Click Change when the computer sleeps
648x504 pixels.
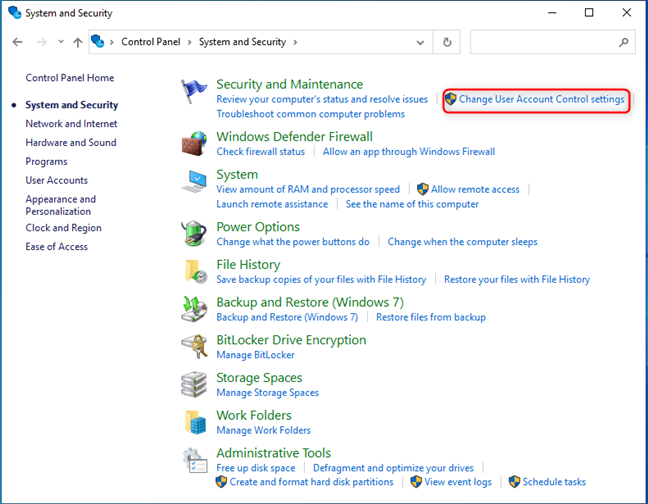coord(462,242)
